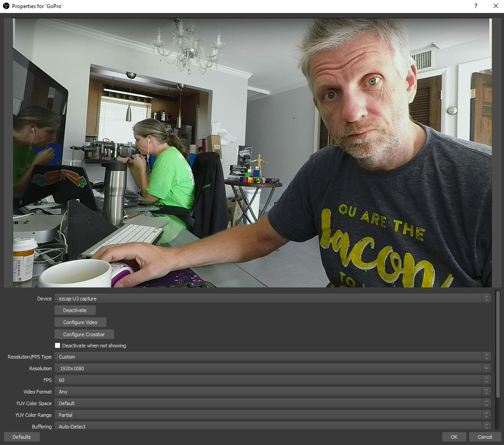Click the Defaults button
This screenshot has height=445, width=504.
click(21, 437)
